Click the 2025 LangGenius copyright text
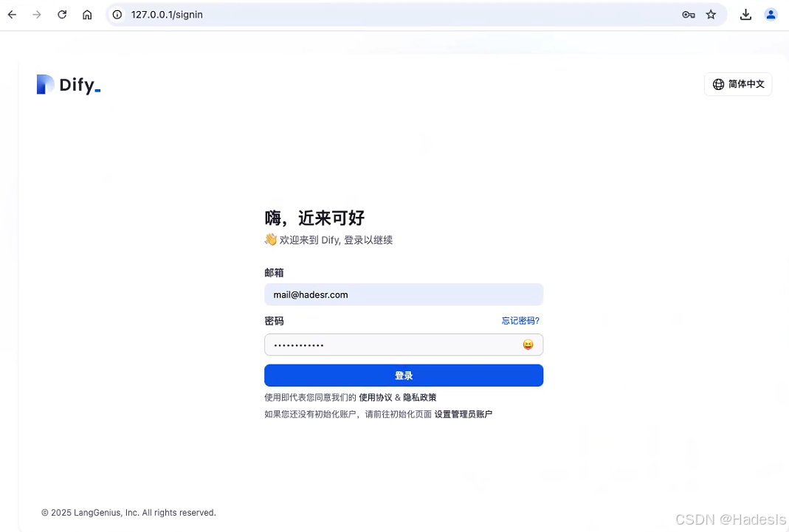Viewport: 789px width, 532px height. click(x=129, y=512)
